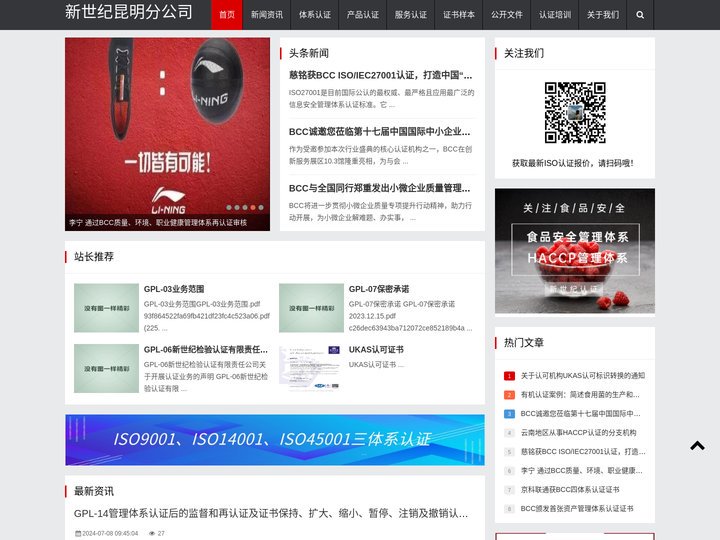
Task: Click the 新世纪昆明分公司 site title
Action: 129,12
